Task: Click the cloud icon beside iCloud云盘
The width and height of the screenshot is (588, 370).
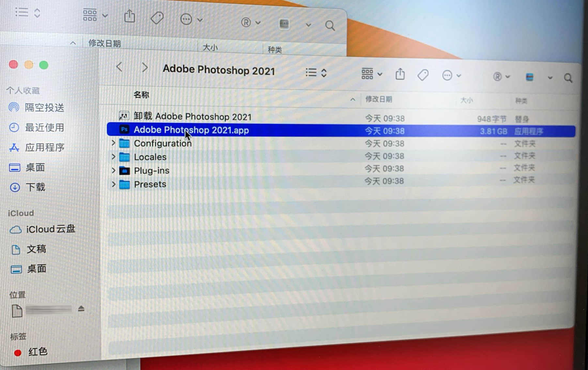Action: 16,230
